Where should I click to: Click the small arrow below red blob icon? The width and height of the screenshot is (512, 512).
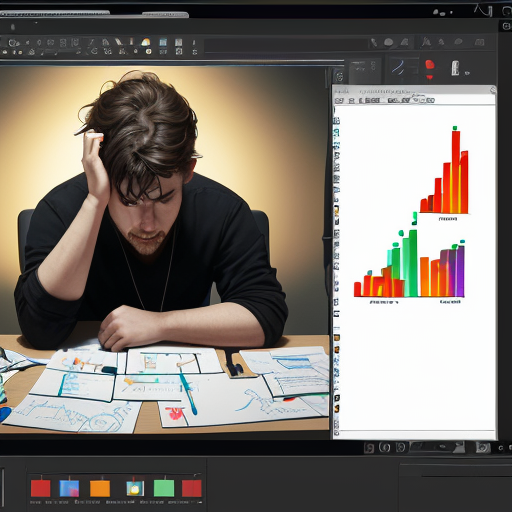[430, 78]
